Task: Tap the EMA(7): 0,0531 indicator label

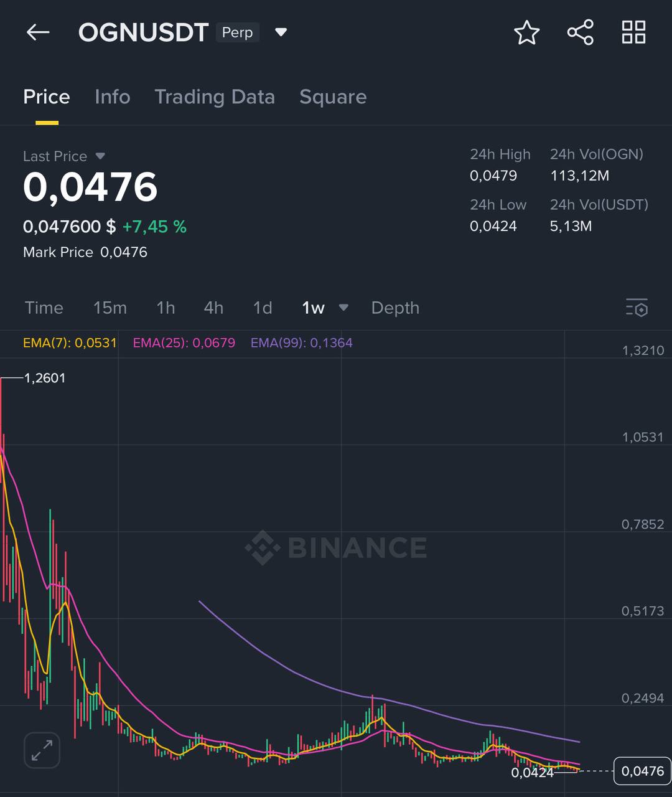Action: pos(70,342)
